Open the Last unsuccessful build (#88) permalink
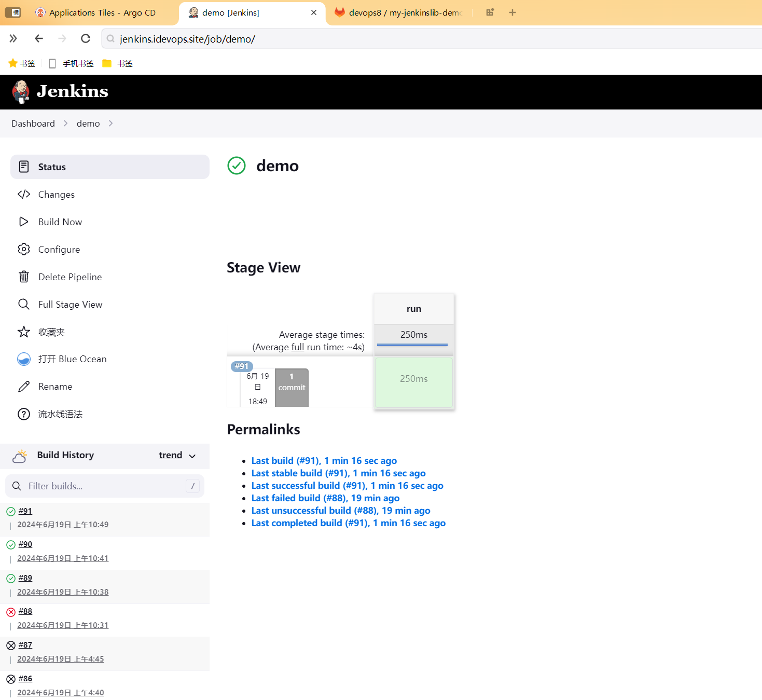The width and height of the screenshot is (762, 700). 341,511
